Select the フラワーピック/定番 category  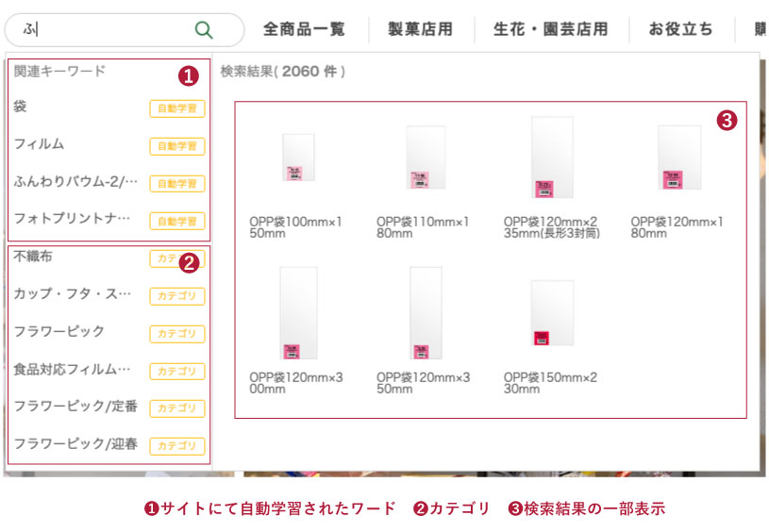click(75, 407)
